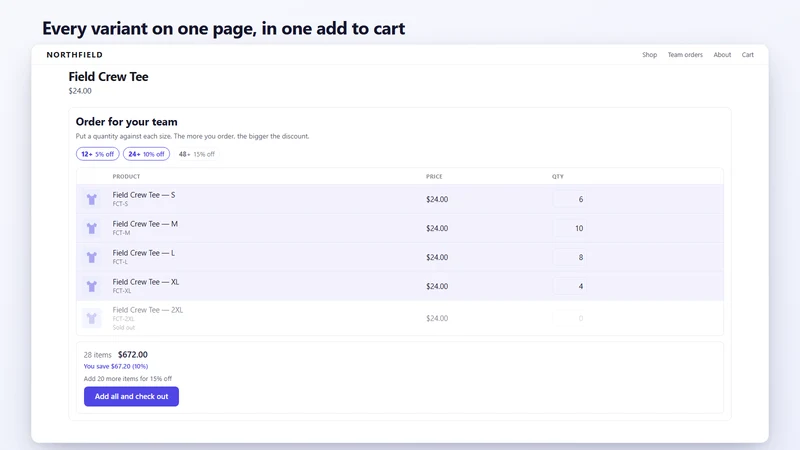This screenshot has height=450, width=800.
Task: Open the About page link
Action: coord(722,55)
